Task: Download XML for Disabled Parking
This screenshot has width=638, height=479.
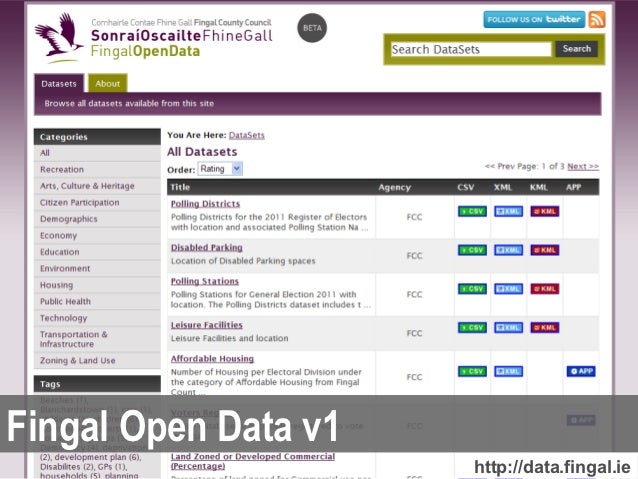Action: pos(508,250)
